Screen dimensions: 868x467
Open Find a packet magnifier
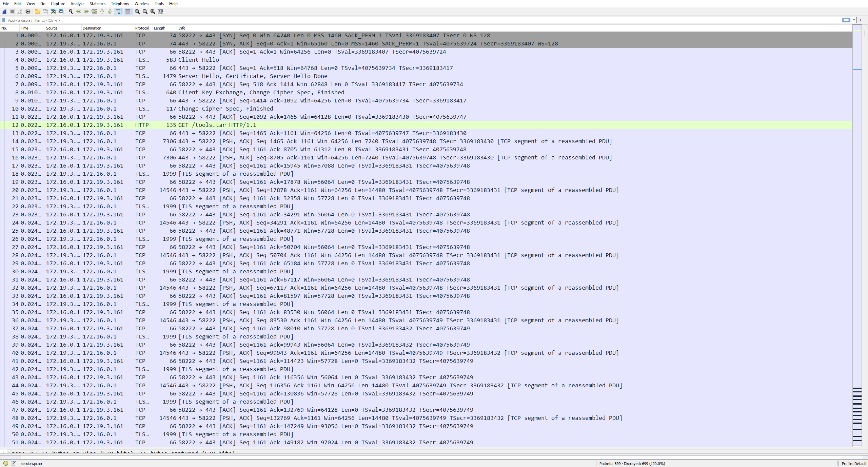pos(71,12)
